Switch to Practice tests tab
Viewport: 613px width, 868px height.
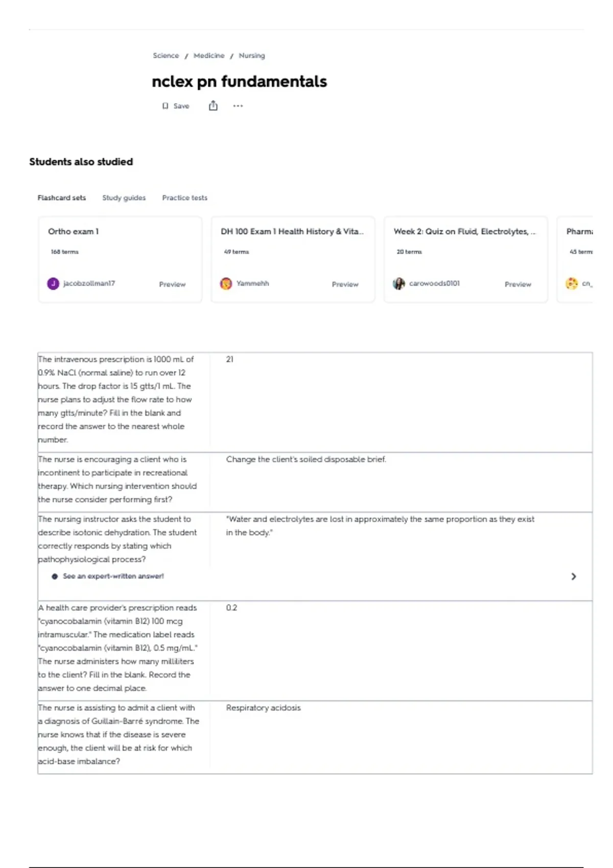pos(184,198)
